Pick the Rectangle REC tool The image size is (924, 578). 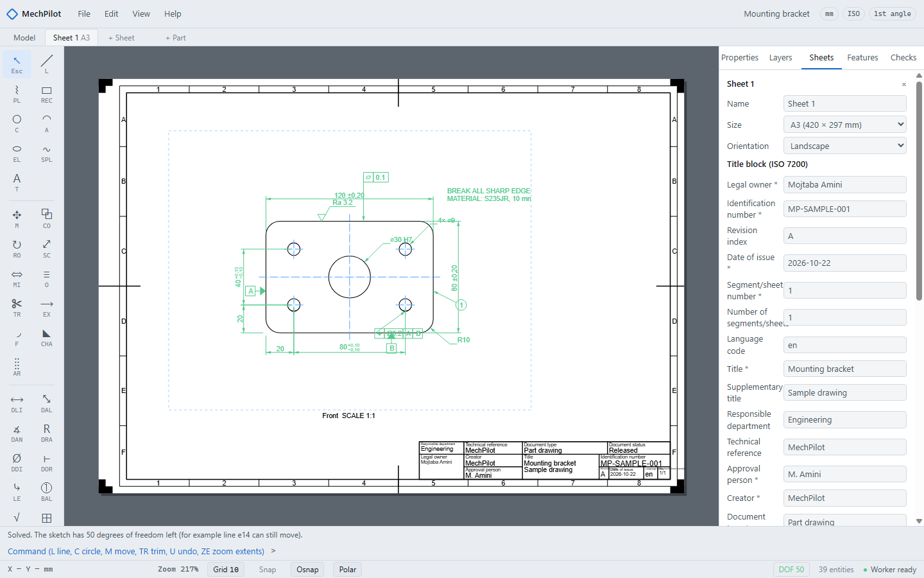[x=47, y=94]
